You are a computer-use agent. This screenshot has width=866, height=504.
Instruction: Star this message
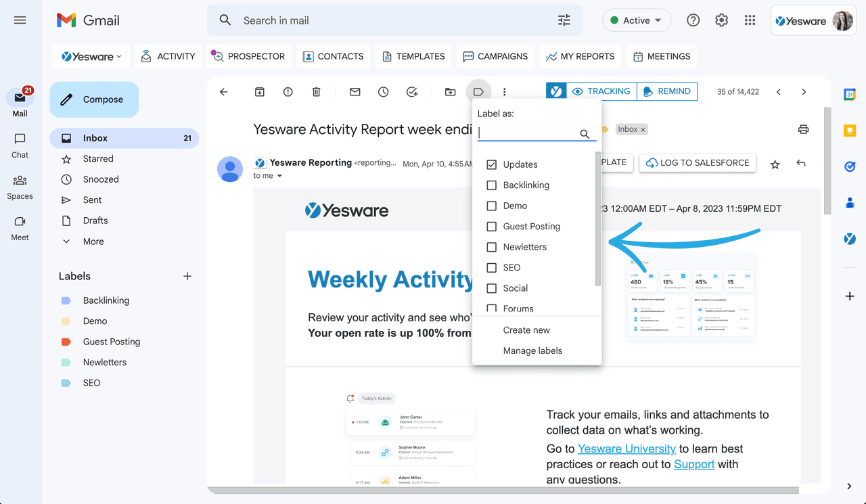point(775,164)
